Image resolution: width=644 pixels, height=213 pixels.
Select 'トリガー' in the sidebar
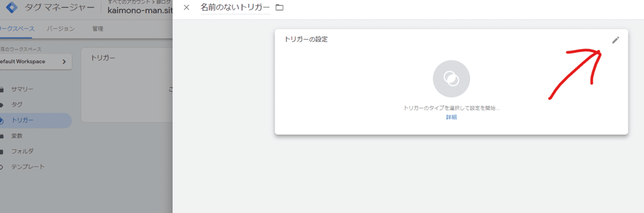point(35,120)
